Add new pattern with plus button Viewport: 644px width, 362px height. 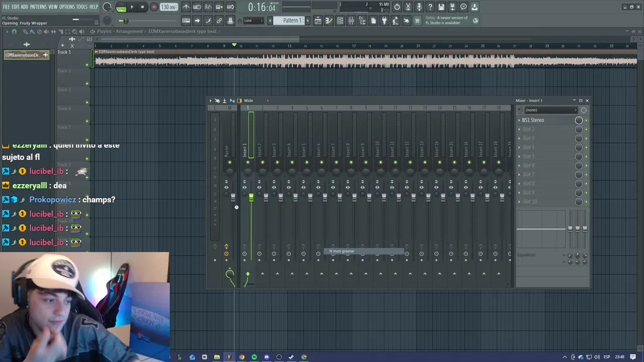click(x=307, y=21)
